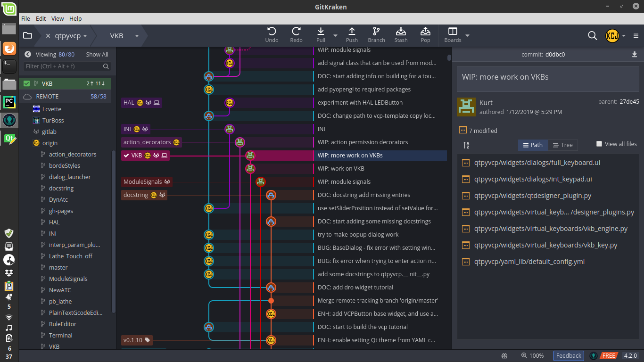Select commit 'try to make popup dialog work'
644x362 pixels.
click(358, 234)
